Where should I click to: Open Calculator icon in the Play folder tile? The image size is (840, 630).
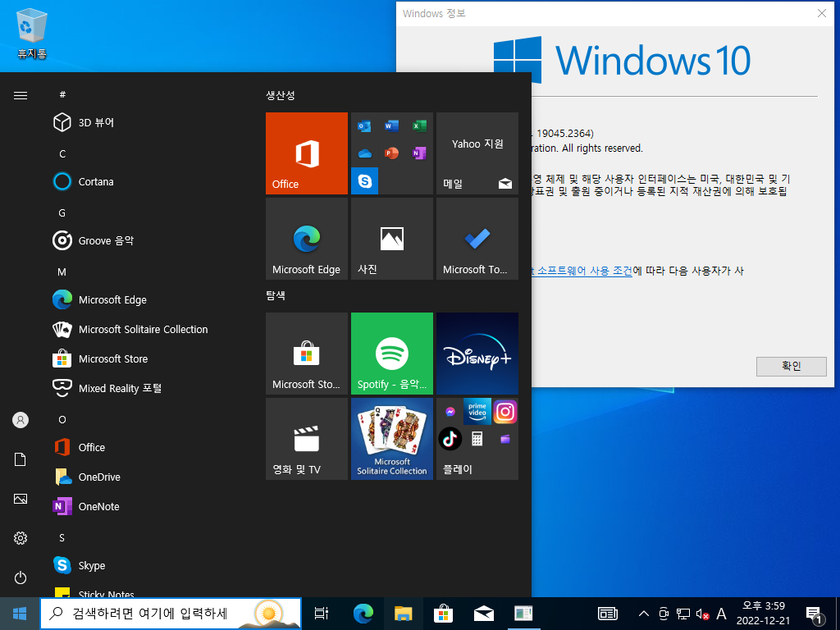[477, 440]
